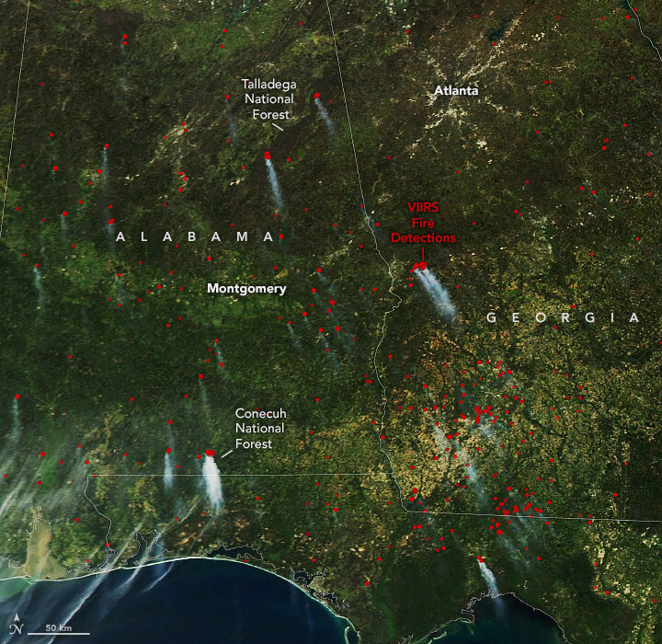Click the smoke plume beneath VIIRS Fire Detections
Image resolution: width=662 pixels, height=644 pixels.
[x=437, y=294]
